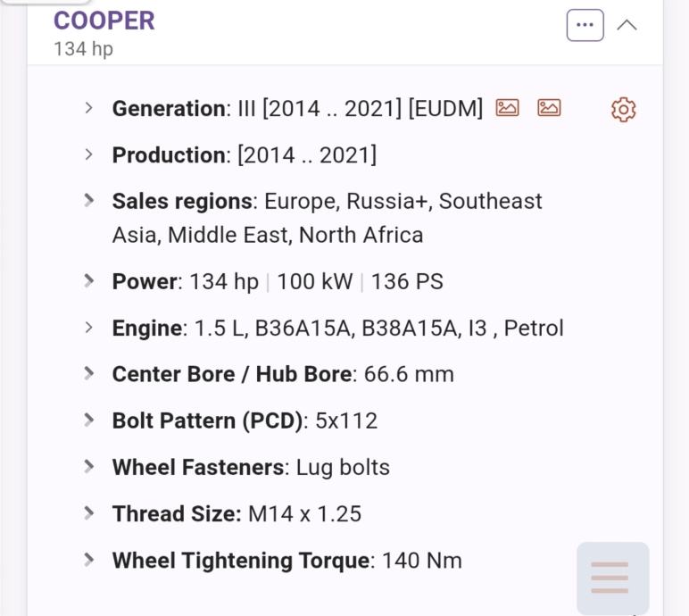Viewport: 689px width, 616px height.
Task: Click the COOPER model heading
Action: (104, 21)
